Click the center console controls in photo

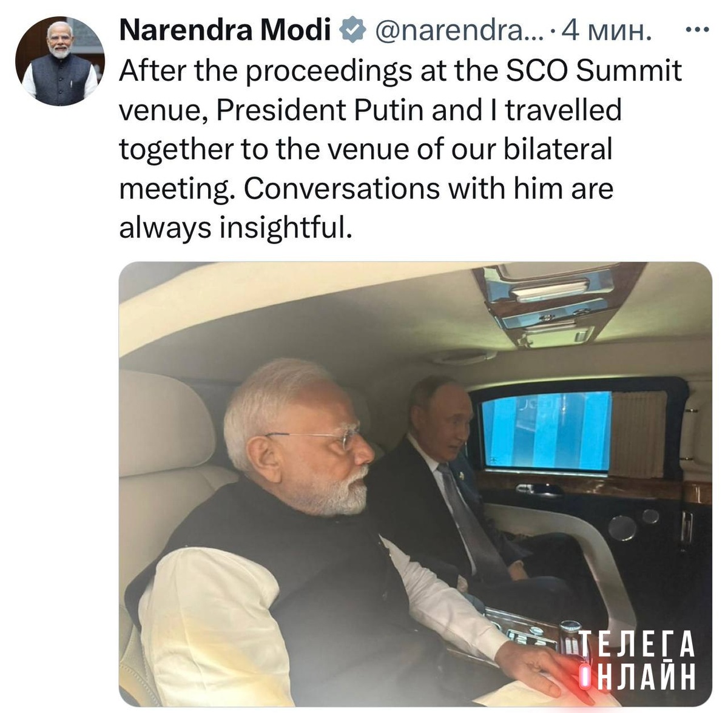pyautogui.click(x=534, y=631)
